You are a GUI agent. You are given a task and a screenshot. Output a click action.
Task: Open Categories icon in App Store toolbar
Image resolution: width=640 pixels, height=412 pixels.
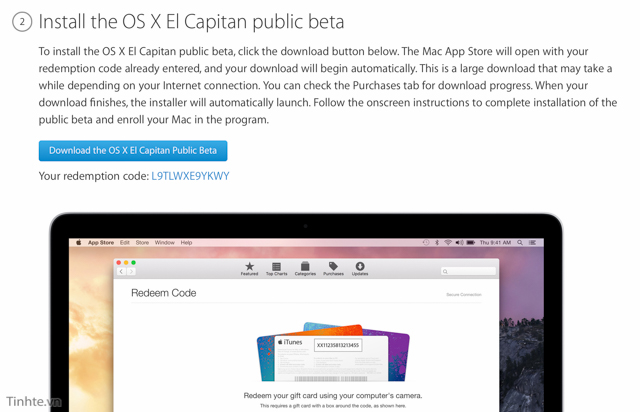[x=305, y=269]
